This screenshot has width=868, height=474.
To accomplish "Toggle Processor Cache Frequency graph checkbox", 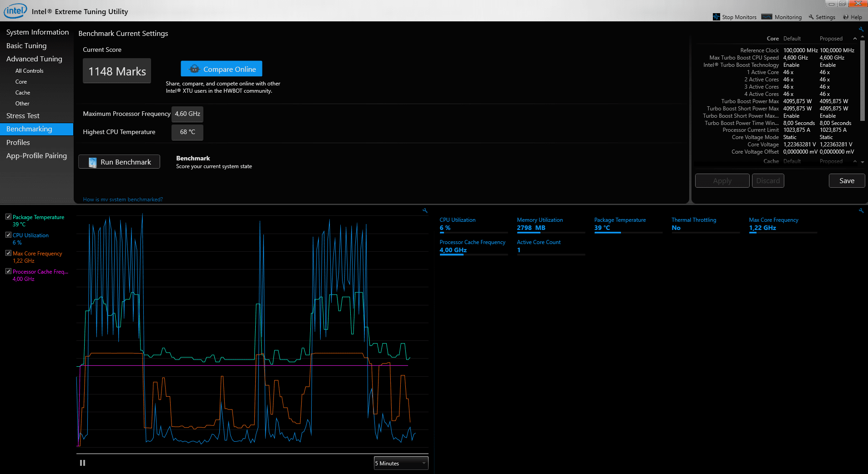I will 8,271.
